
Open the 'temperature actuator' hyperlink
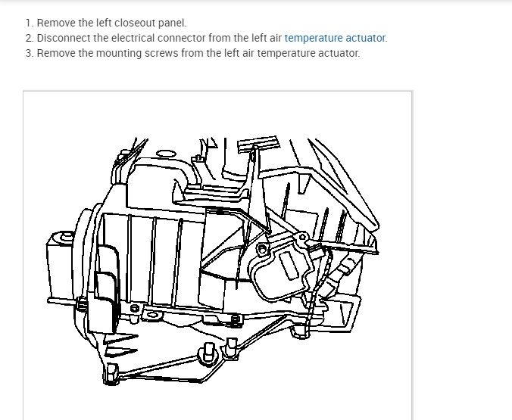(x=335, y=38)
